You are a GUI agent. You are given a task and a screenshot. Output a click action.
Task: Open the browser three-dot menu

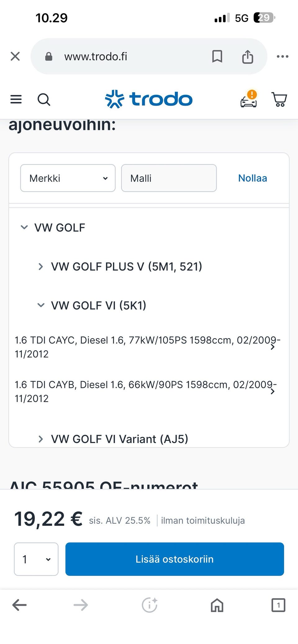[282, 56]
